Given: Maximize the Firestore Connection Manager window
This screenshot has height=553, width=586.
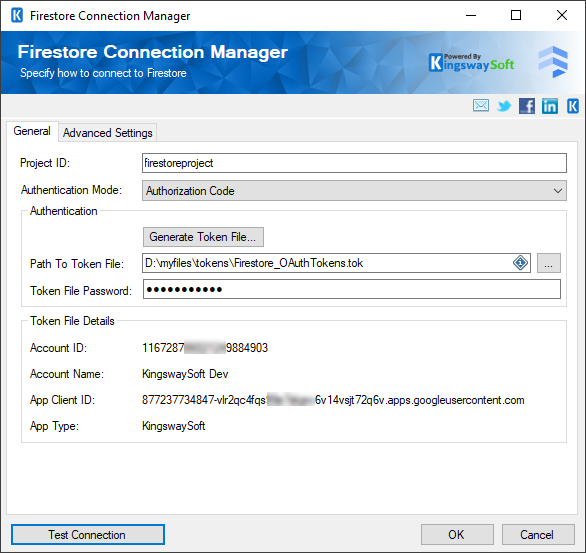Looking at the screenshot, I should pyautogui.click(x=516, y=15).
